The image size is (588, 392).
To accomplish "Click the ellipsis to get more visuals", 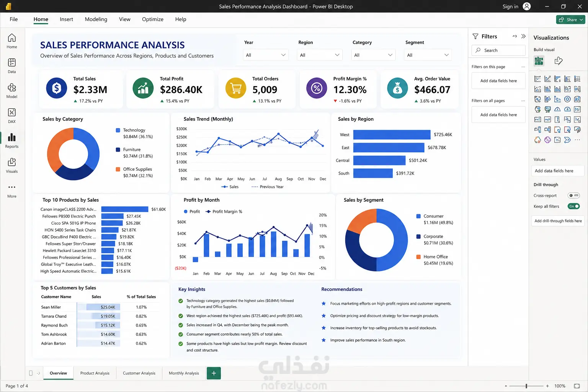I will pyautogui.click(x=577, y=140).
